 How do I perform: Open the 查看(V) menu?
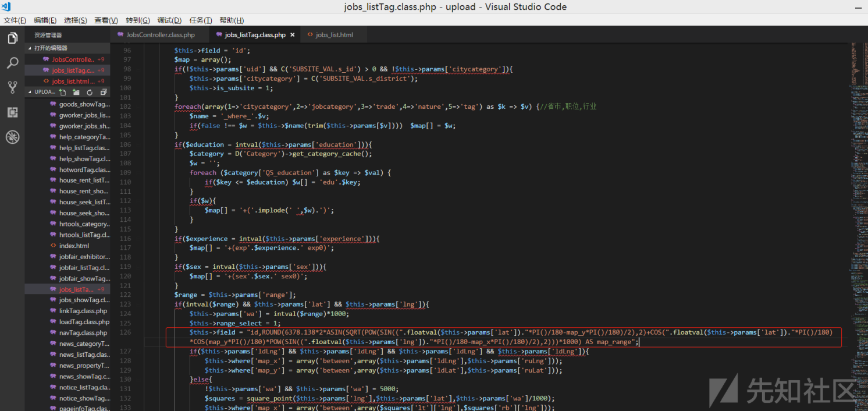pos(106,20)
